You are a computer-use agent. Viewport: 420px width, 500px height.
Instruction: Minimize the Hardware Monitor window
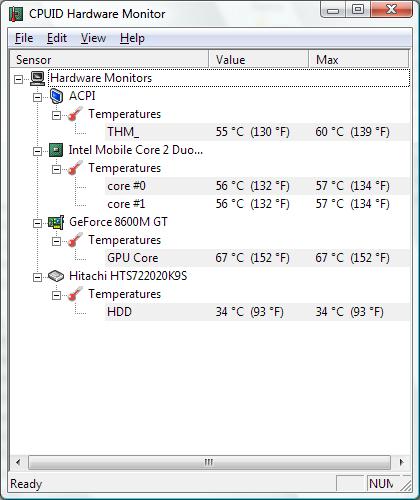[x=333, y=10]
